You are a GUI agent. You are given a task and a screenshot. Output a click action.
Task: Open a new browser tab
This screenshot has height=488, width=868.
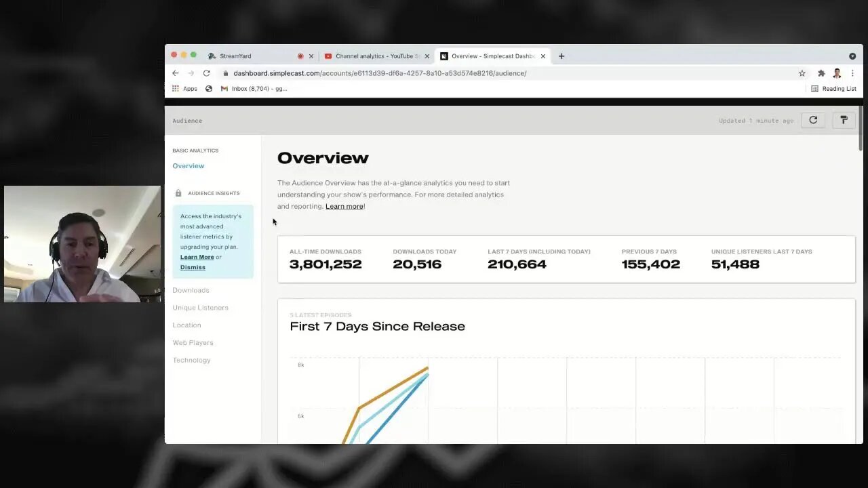561,56
